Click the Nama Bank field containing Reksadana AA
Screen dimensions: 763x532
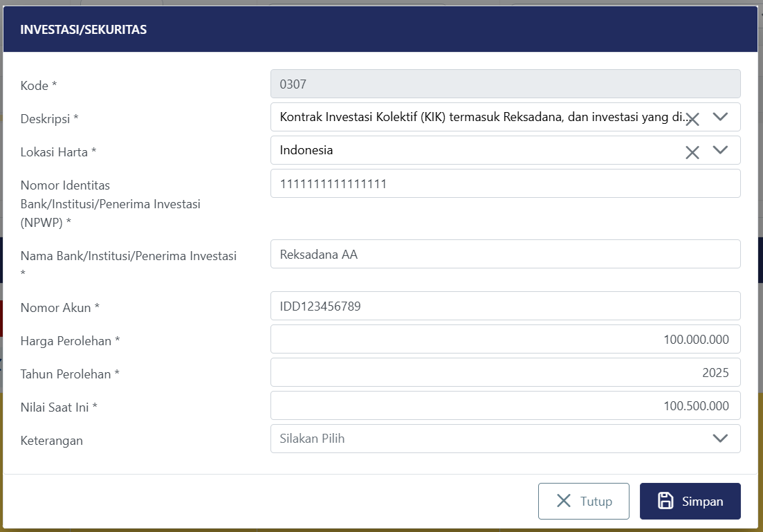[505, 254]
